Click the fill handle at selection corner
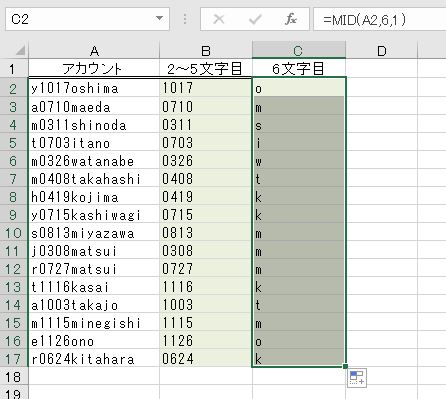 pos(345,366)
